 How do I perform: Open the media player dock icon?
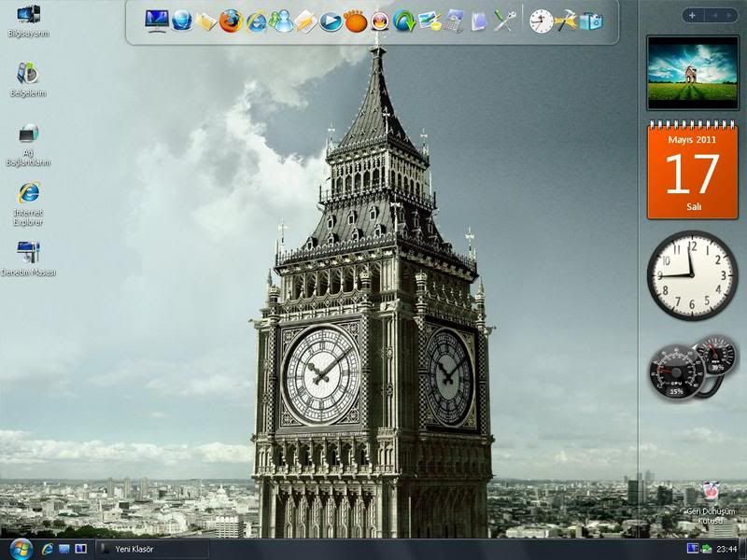331,21
